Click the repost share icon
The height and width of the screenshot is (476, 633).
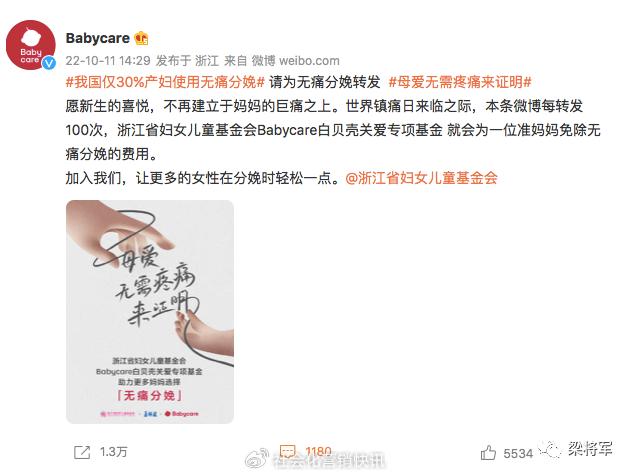pyautogui.click(x=82, y=452)
